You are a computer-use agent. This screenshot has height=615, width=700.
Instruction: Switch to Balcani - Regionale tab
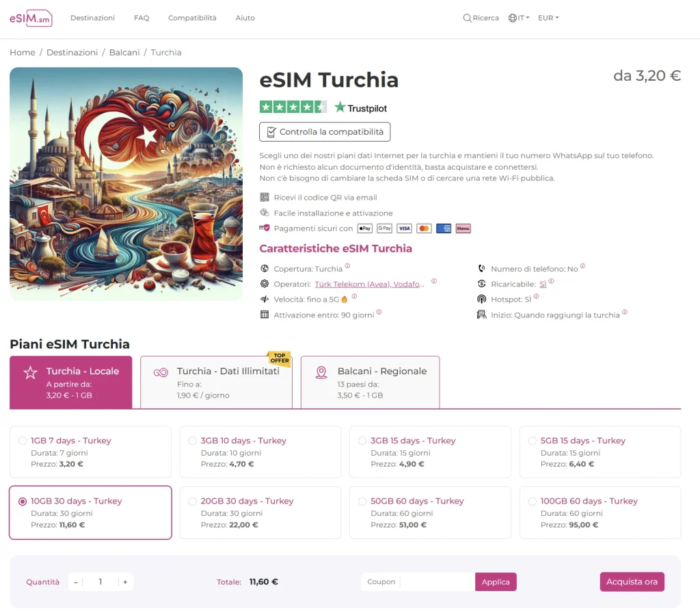pos(370,382)
